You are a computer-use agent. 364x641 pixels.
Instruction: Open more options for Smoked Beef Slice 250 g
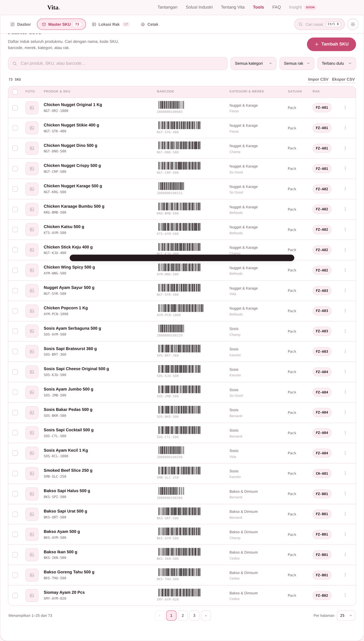pos(345,473)
